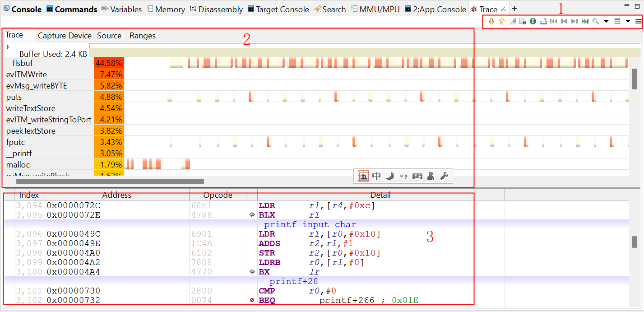Click the document clear trace icon
The width and height of the screenshot is (644, 312).
523,21
